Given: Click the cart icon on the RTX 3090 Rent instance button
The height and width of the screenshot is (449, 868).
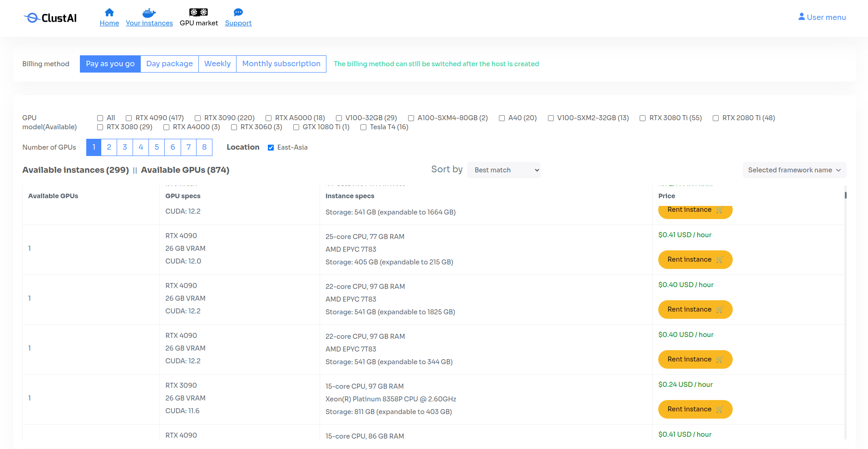Looking at the screenshot, I should pos(720,409).
